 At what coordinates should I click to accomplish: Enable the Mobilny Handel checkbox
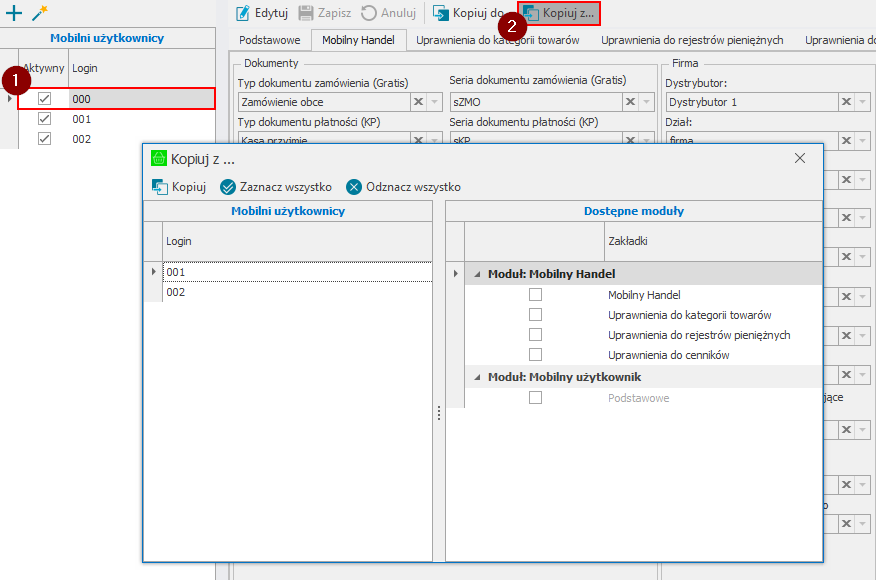click(x=535, y=295)
